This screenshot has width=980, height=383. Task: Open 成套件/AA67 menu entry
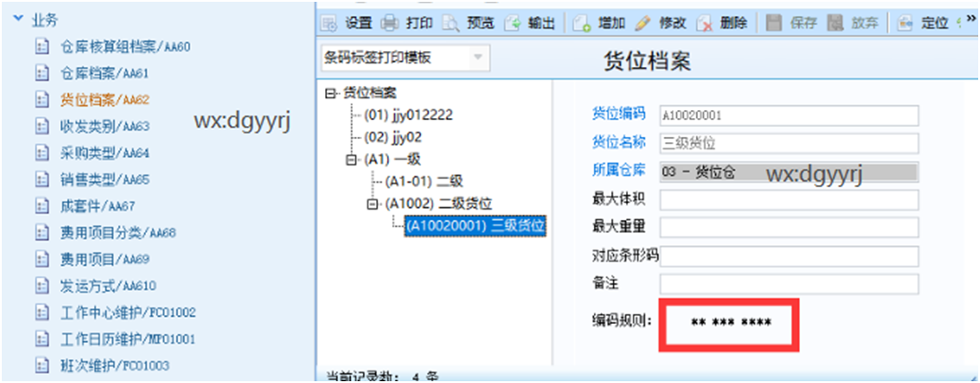(98, 206)
